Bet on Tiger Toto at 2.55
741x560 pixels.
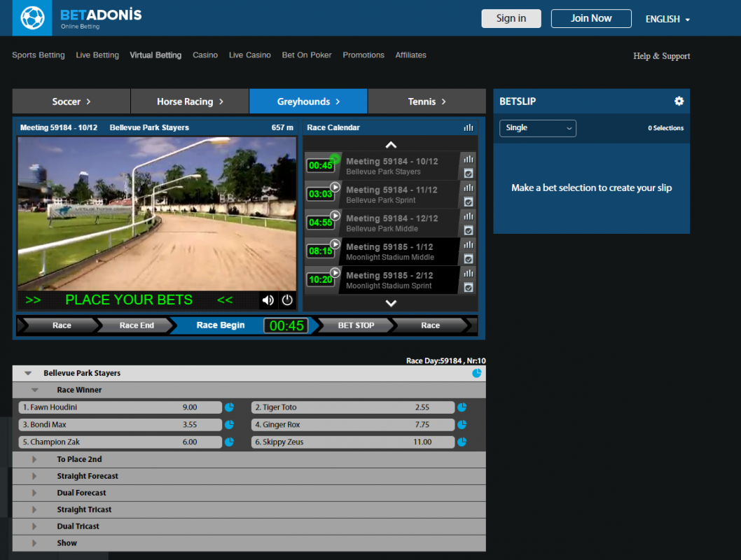click(x=353, y=407)
